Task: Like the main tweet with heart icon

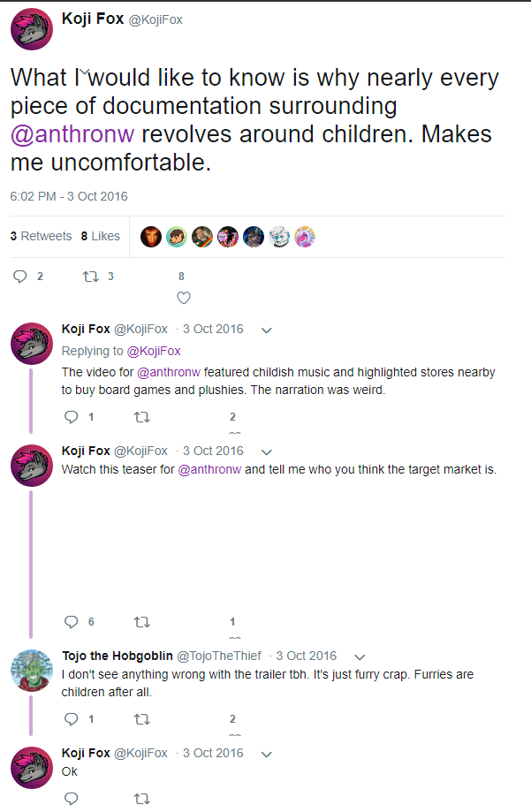Action: 184,298
